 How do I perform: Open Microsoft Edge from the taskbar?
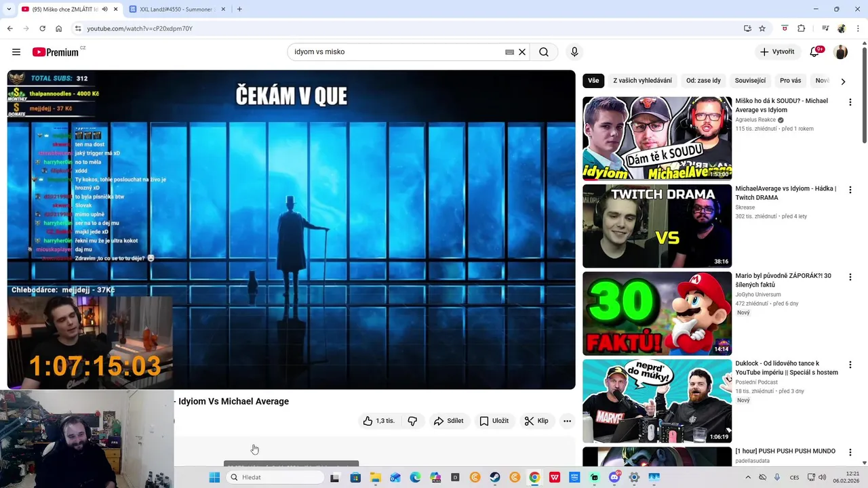(415, 477)
